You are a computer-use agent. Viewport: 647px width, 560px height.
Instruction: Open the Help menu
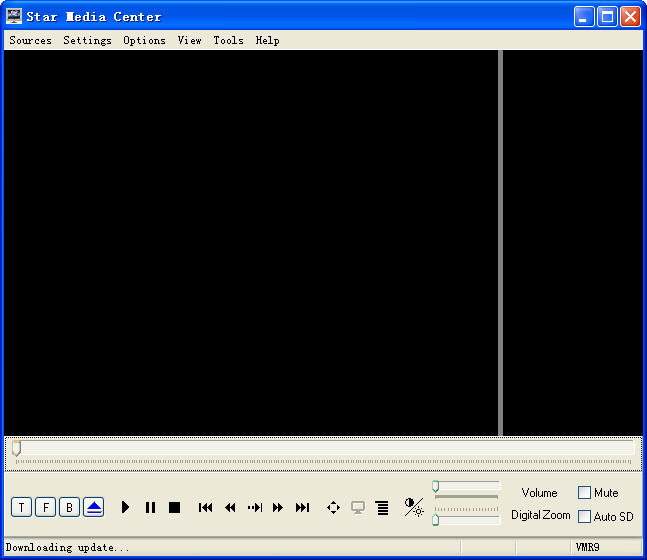pyautogui.click(x=267, y=40)
